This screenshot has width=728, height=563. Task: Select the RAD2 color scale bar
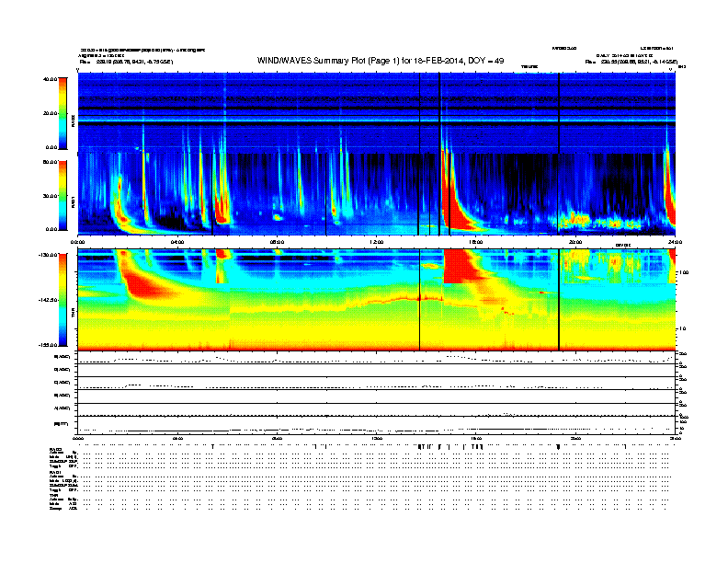63,113
